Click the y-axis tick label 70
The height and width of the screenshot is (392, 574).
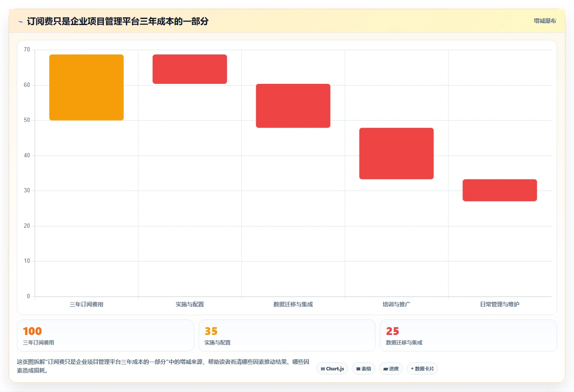(27, 50)
